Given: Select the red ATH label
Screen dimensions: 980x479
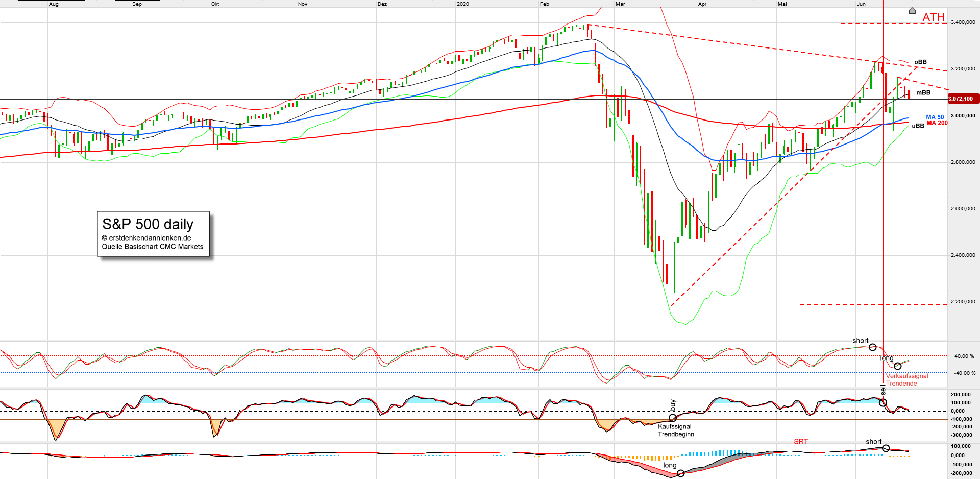Looking at the screenshot, I should (x=934, y=17).
